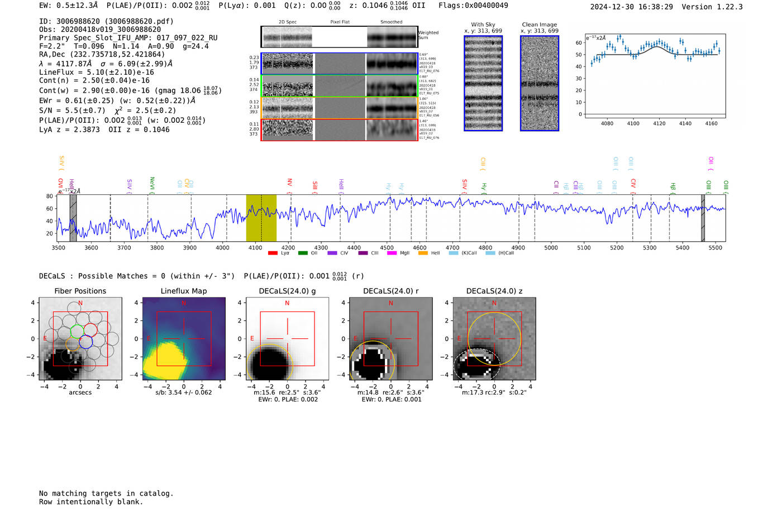This screenshot has height=532, width=782.
Task: Click the Cont(n) = 2.50 line
Action: 94,80
